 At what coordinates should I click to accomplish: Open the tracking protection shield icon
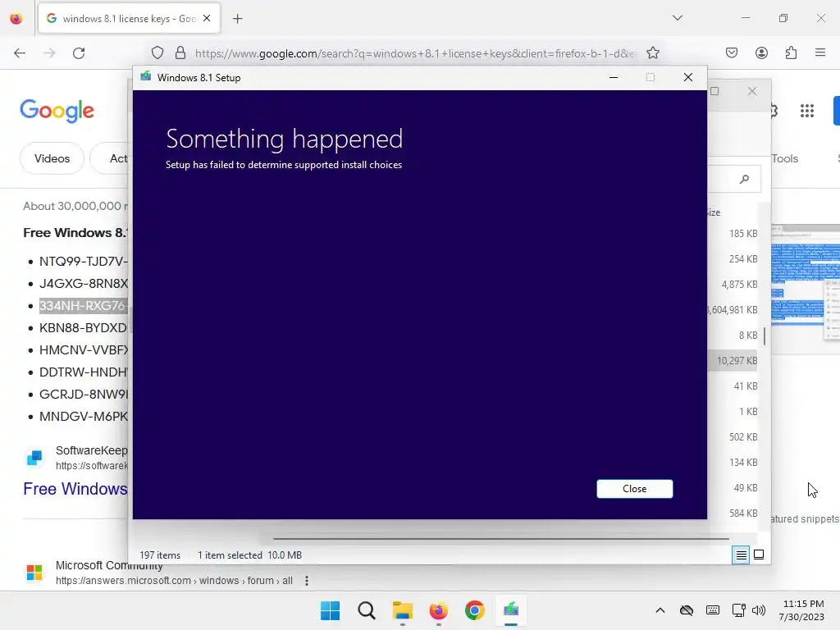(157, 53)
